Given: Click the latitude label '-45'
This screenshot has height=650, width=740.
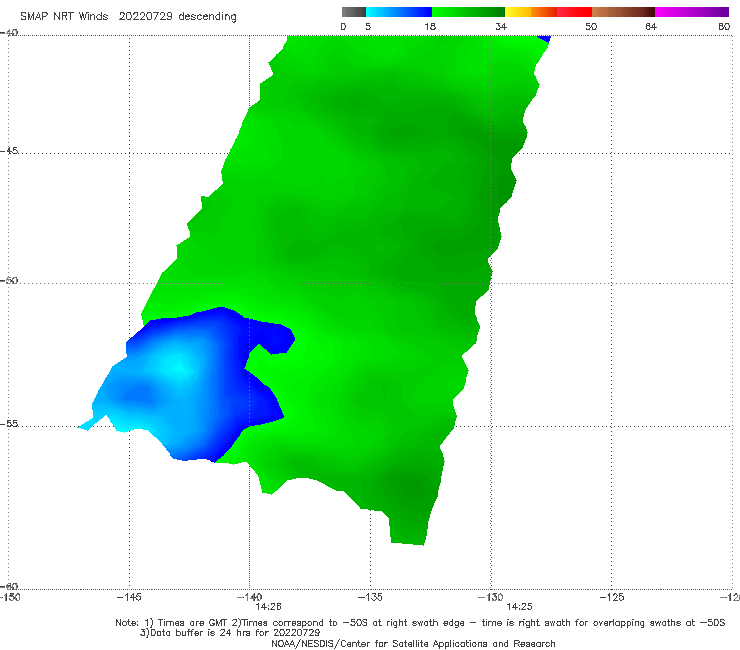Looking at the screenshot, I should pos(9,151).
